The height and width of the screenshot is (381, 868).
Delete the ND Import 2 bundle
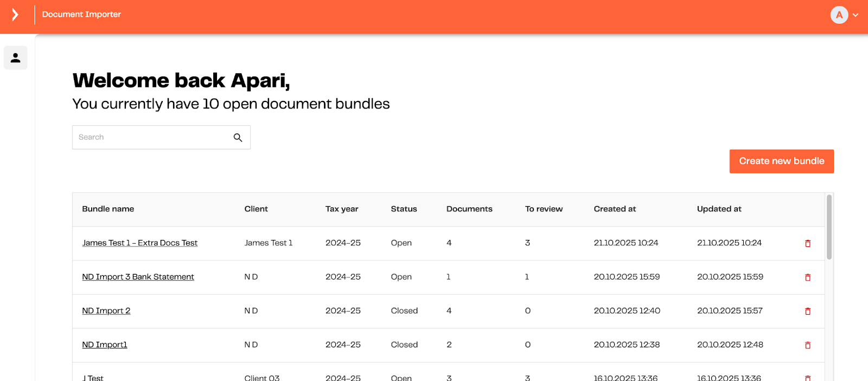point(807,312)
